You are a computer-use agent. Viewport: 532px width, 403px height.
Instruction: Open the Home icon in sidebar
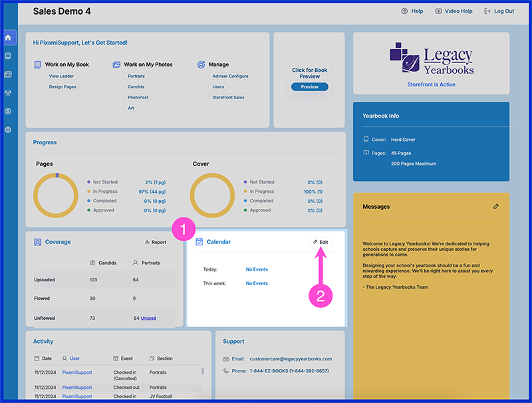click(x=8, y=38)
